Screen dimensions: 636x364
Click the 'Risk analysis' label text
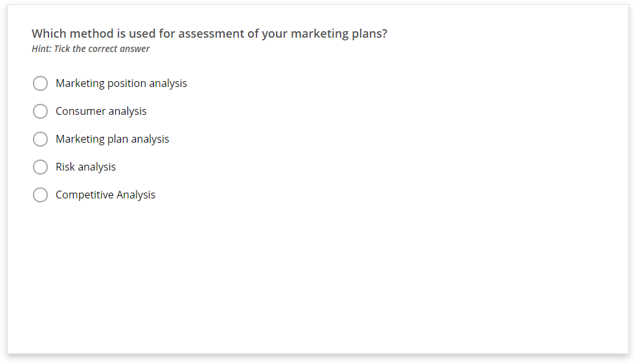coord(86,167)
